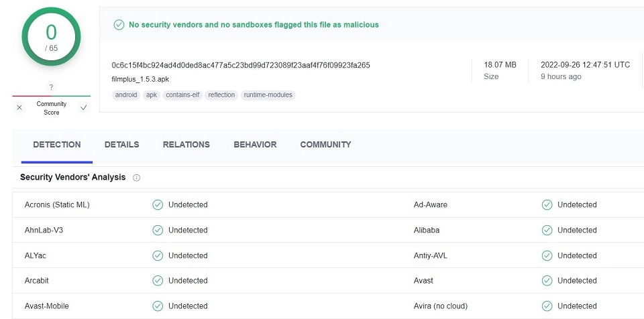This screenshot has width=644, height=319.
Task: Switch to the RELATIONS tab
Action: click(186, 145)
